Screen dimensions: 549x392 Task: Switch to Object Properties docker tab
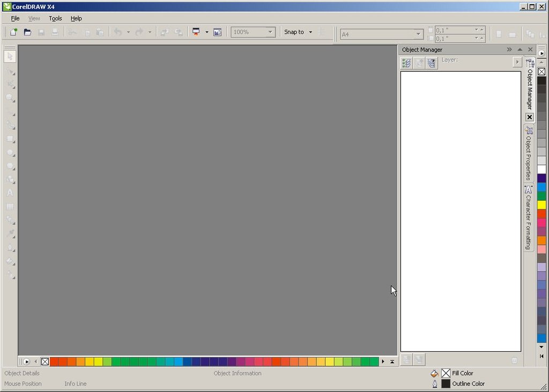[x=529, y=153]
